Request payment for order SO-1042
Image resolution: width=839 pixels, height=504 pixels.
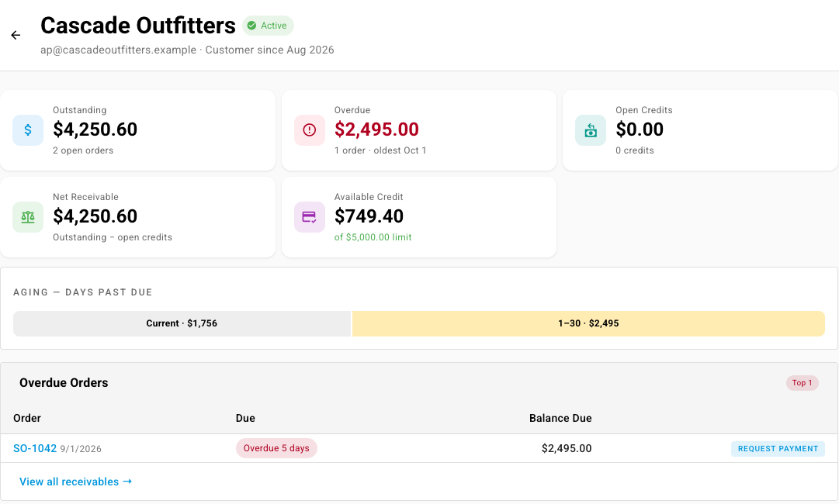pyautogui.click(x=778, y=448)
